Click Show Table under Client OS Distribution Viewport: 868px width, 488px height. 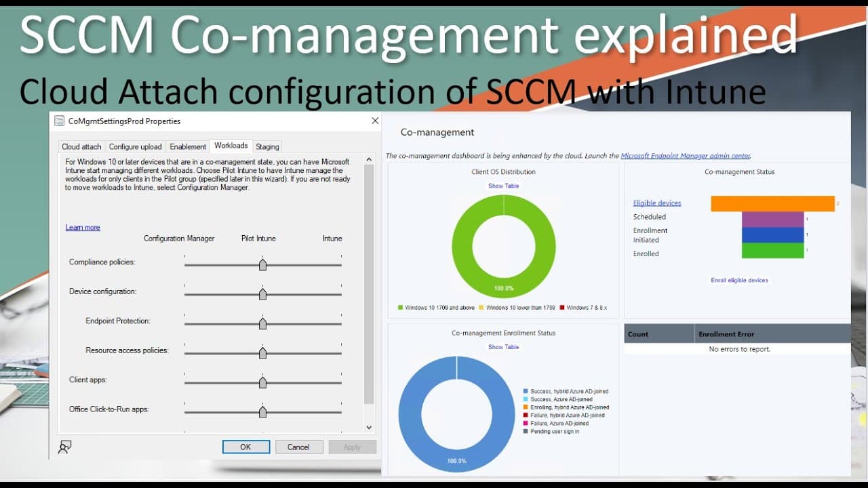(504, 186)
